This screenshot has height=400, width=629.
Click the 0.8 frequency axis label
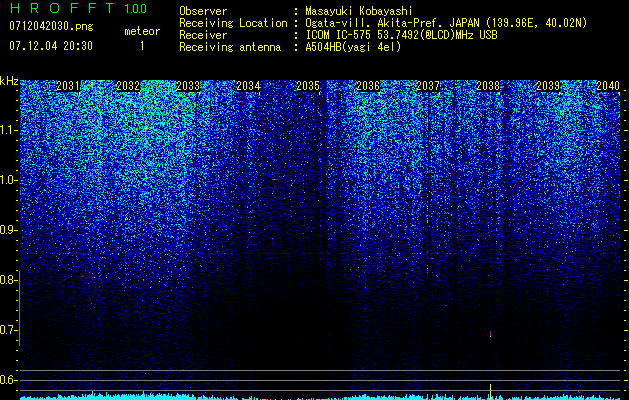coord(7,280)
